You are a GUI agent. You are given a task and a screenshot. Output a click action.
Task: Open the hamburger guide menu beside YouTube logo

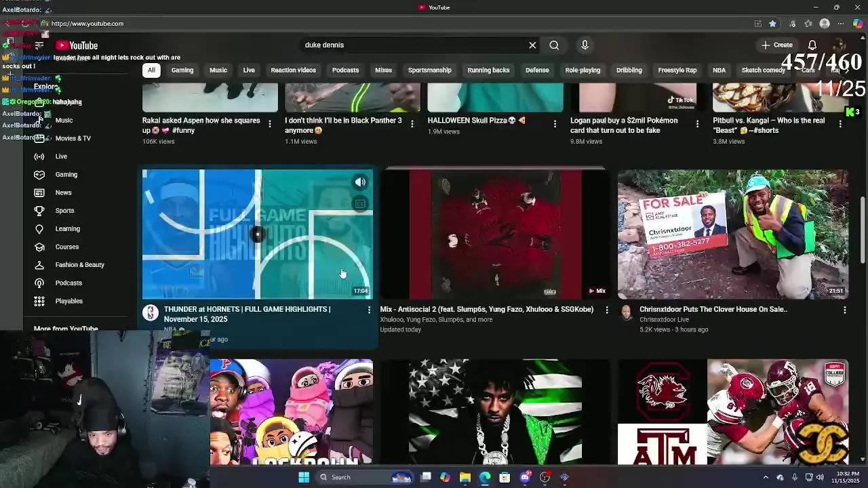pyautogui.click(x=39, y=45)
